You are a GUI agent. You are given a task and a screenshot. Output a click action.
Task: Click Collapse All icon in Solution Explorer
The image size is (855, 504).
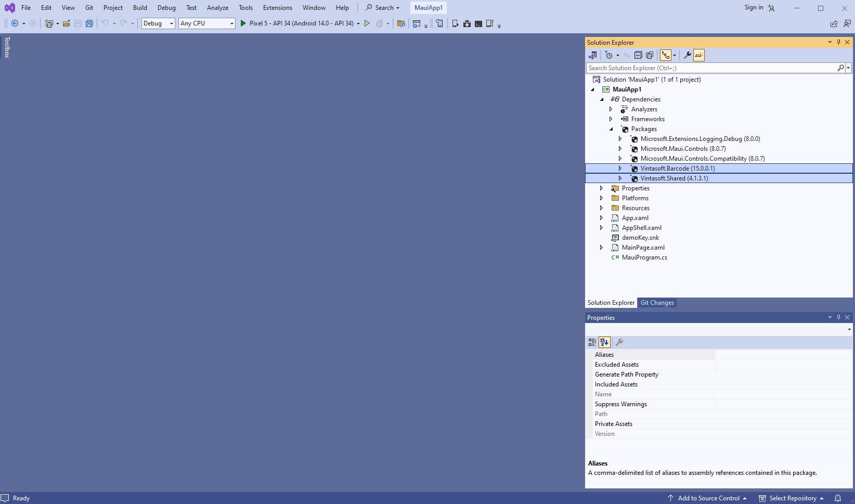coord(638,55)
